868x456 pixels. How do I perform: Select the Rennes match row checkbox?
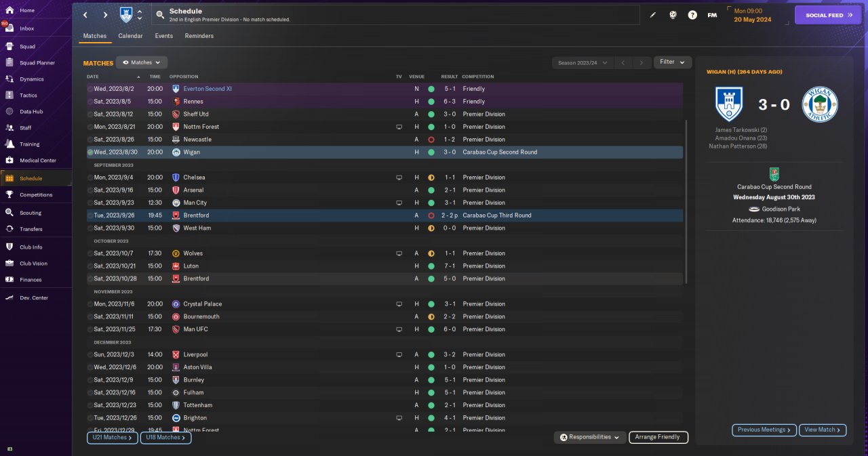[x=90, y=102]
